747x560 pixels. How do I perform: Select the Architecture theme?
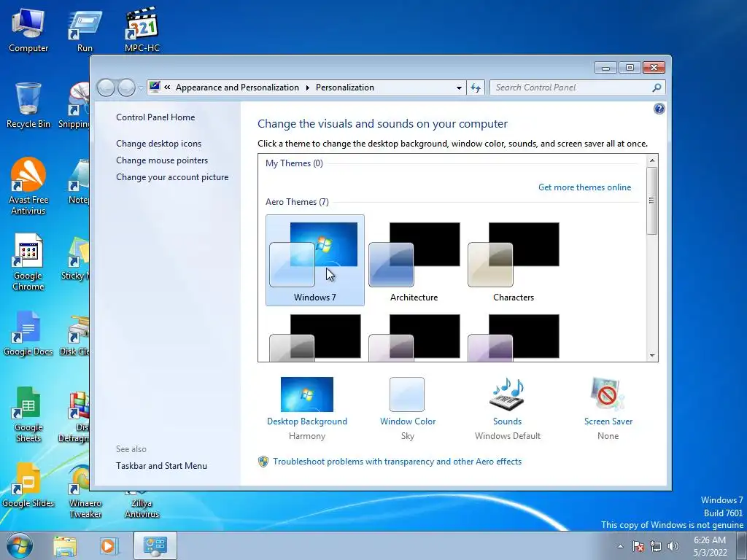coord(414,260)
